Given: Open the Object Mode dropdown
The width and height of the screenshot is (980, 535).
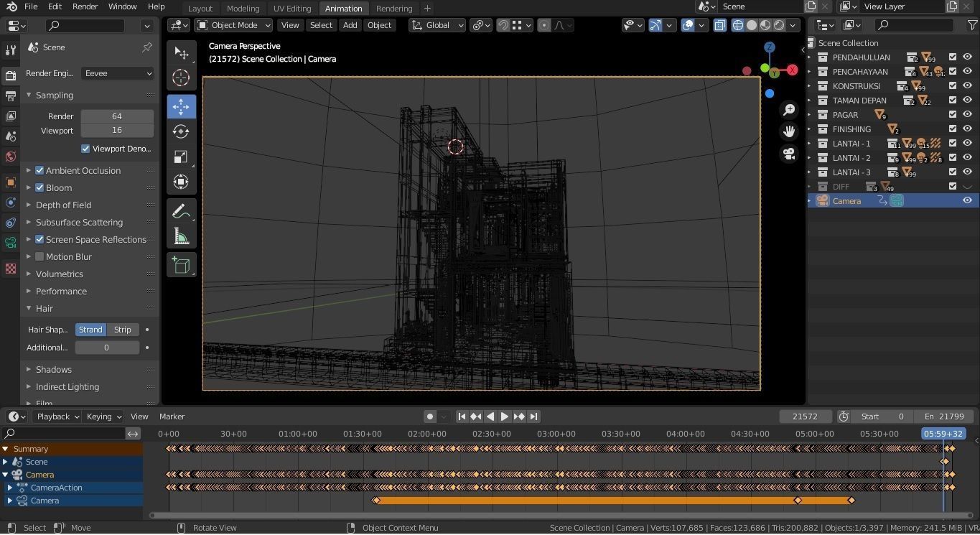Looking at the screenshot, I should click(x=234, y=25).
